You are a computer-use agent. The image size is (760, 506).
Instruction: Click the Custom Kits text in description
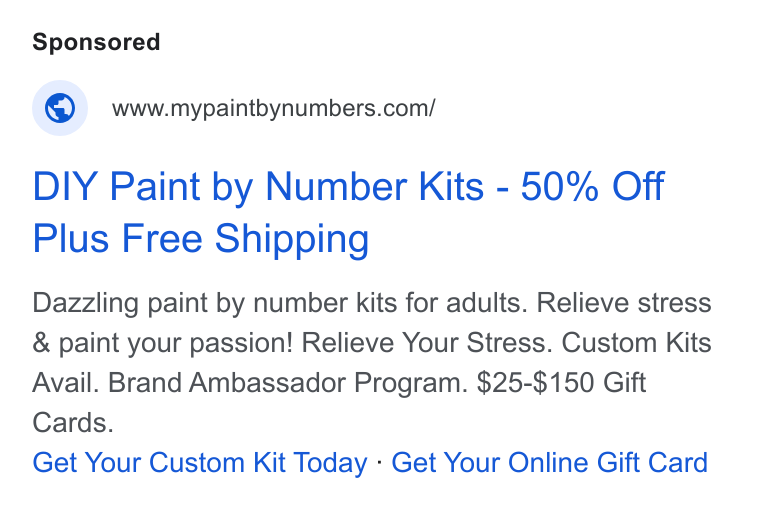click(x=636, y=343)
